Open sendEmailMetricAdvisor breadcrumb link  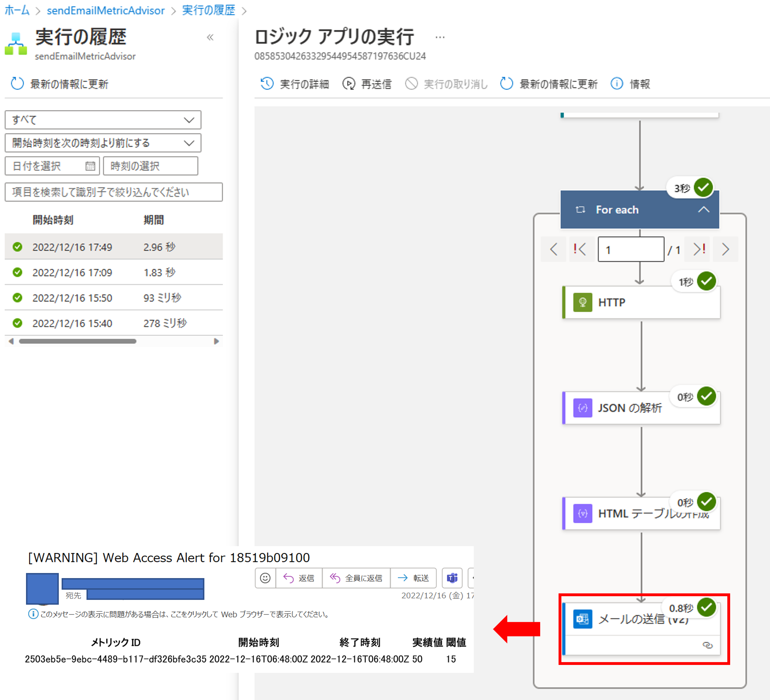pyautogui.click(x=105, y=10)
